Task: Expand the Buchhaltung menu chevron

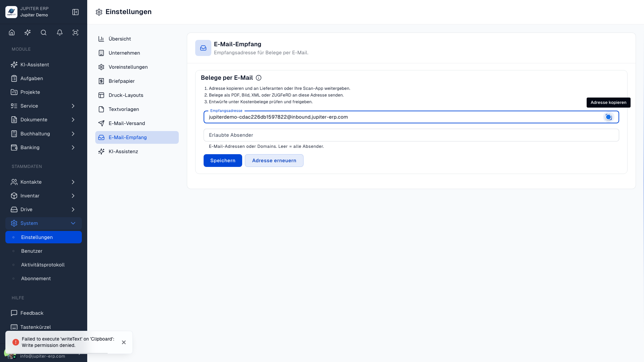Action: click(x=73, y=134)
